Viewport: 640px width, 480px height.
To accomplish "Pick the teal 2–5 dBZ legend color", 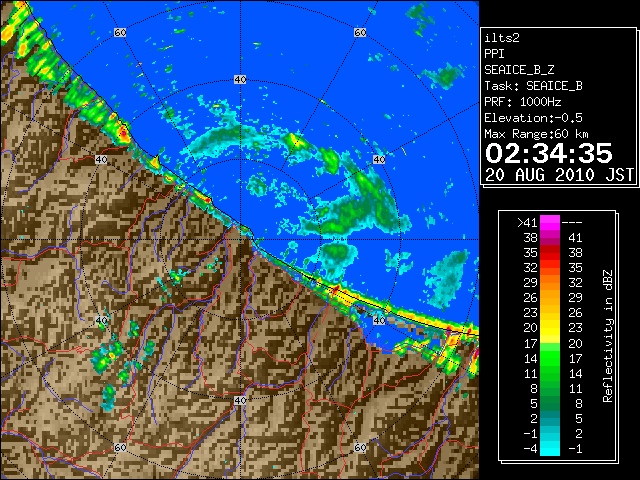I will 550,418.
